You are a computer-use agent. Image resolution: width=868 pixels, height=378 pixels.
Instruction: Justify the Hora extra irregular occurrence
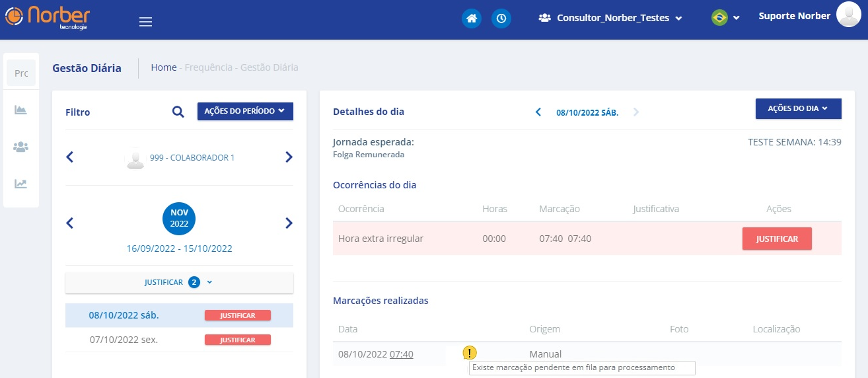777,239
